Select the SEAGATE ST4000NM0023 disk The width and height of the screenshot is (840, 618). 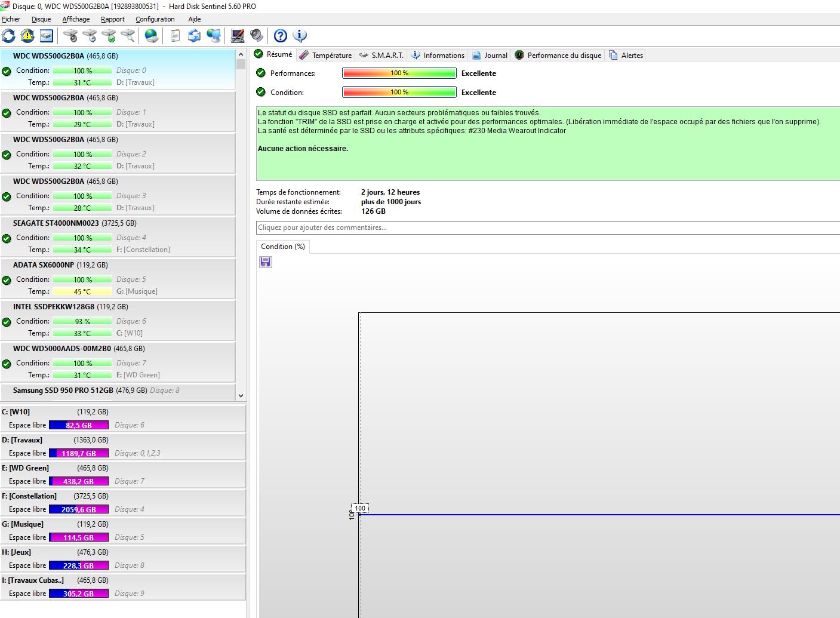(x=118, y=237)
